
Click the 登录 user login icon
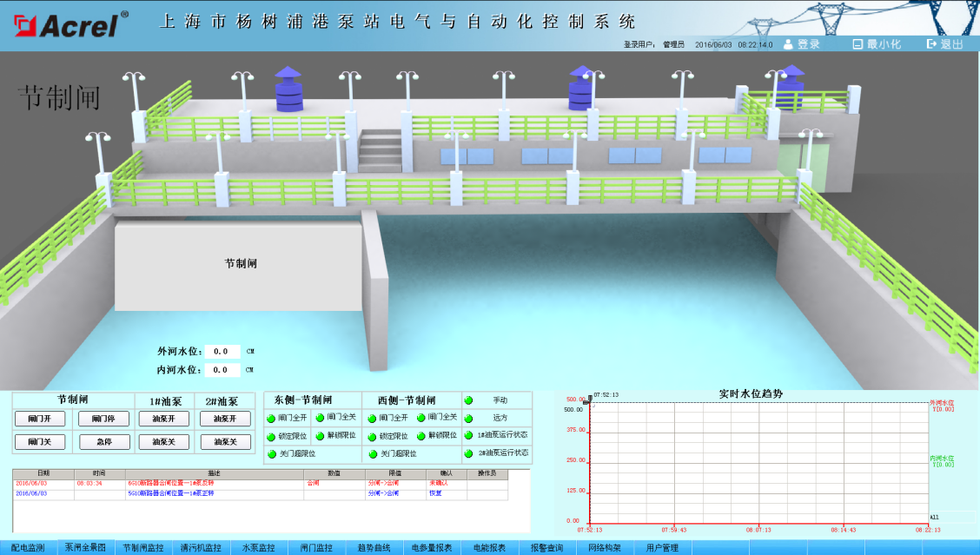[789, 43]
